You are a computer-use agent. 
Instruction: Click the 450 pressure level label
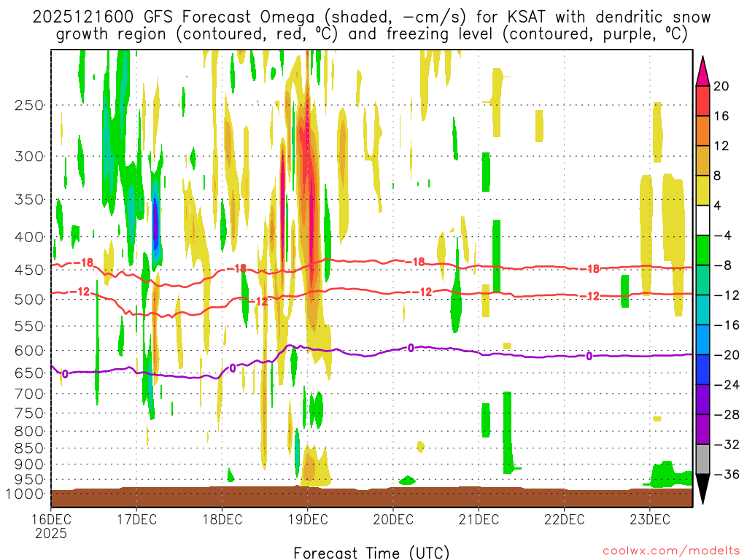coord(29,270)
